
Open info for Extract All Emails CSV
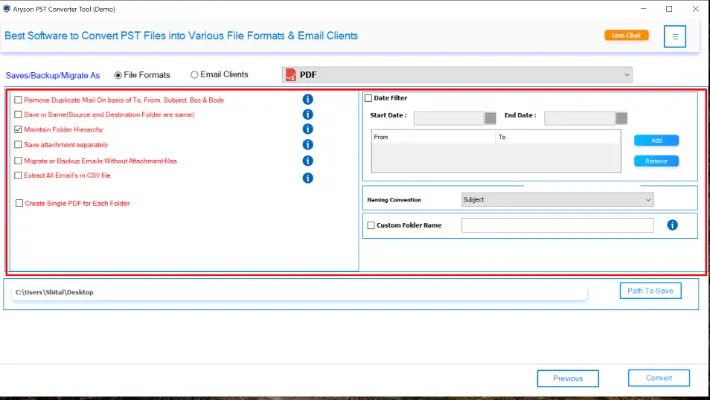pyautogui.click(x=307, y=178)
